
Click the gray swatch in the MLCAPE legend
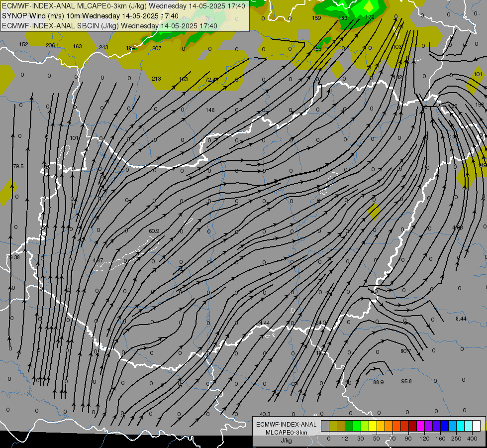[x=325, y=426]
